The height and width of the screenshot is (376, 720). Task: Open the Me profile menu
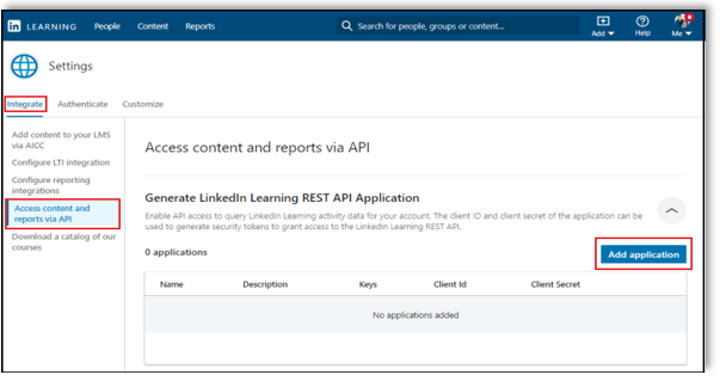682,26
